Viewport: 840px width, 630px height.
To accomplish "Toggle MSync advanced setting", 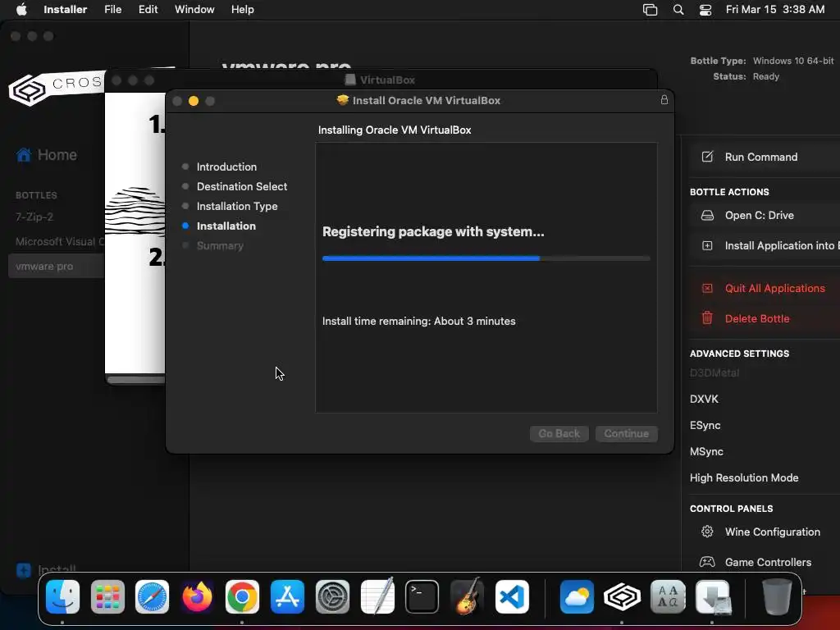I will (706, 452).
